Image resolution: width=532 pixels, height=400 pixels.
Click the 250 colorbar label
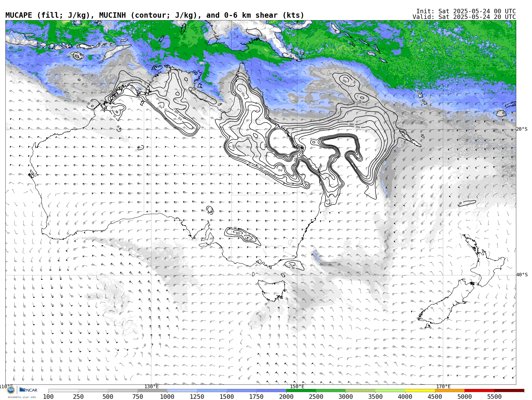(78, 397)
